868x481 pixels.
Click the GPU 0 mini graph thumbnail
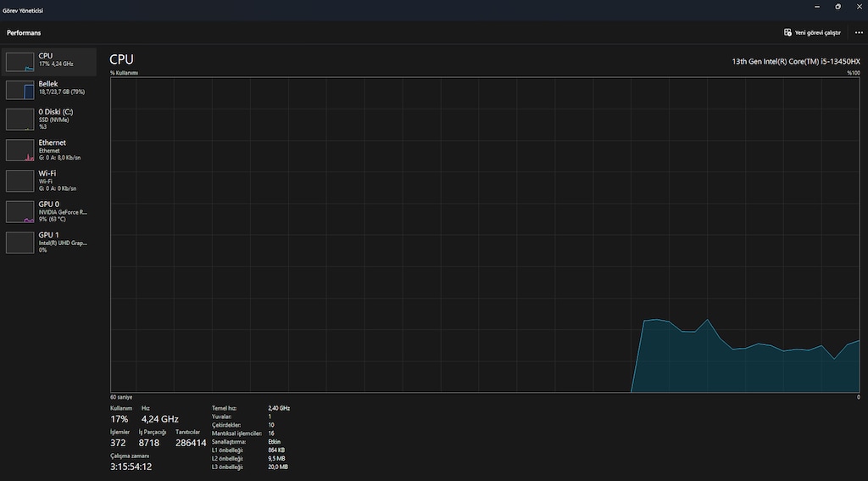pos(20,212)
